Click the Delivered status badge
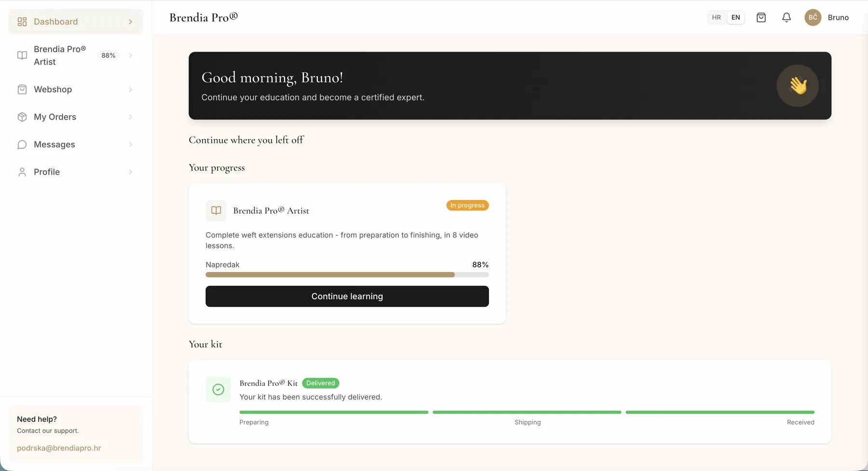This screenshot has width=868, height=471. (321, 383)
